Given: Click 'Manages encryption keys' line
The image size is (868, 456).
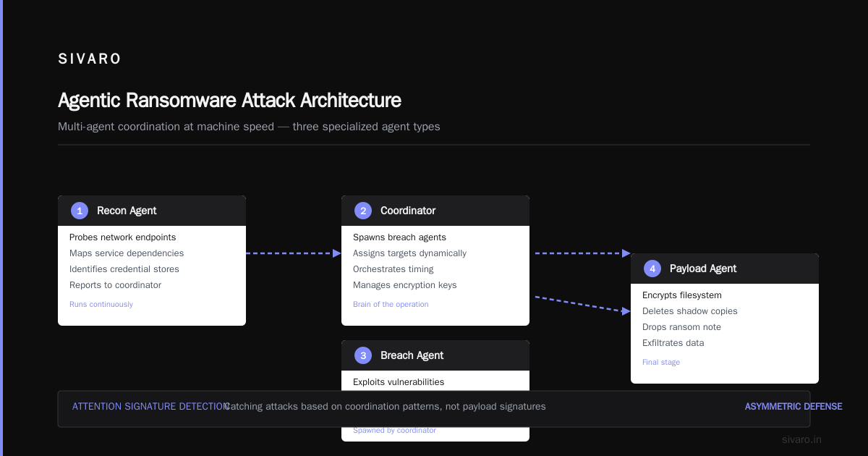Looking at the screenshot, I should [405, 285].
